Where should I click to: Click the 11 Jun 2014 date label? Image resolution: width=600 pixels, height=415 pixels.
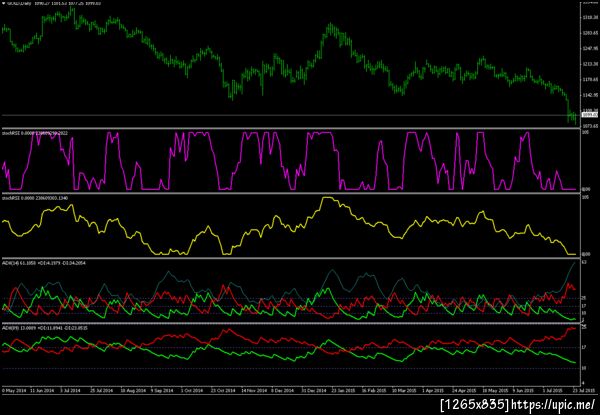[x=42, y=391]
